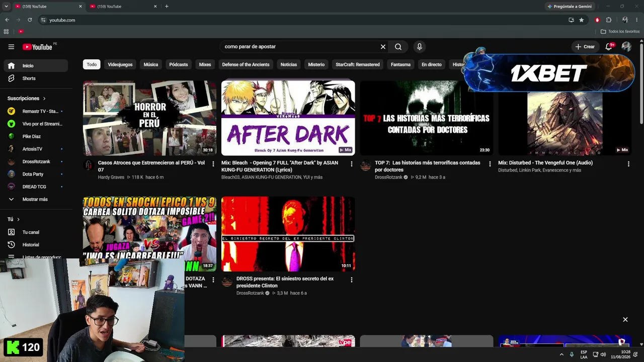Open the Windows volume icon in taskbar
The image size is (644, 362).
(x=604, y=354)
